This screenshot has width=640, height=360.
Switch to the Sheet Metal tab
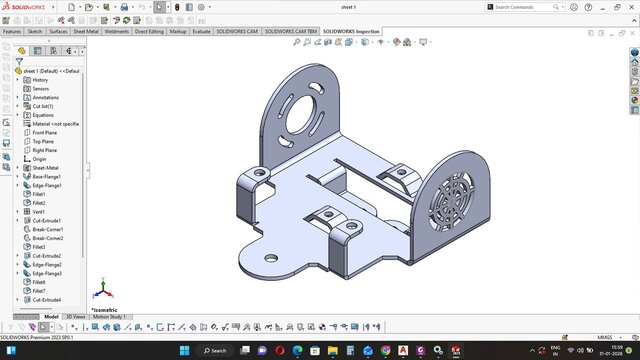tap(86, 31)
